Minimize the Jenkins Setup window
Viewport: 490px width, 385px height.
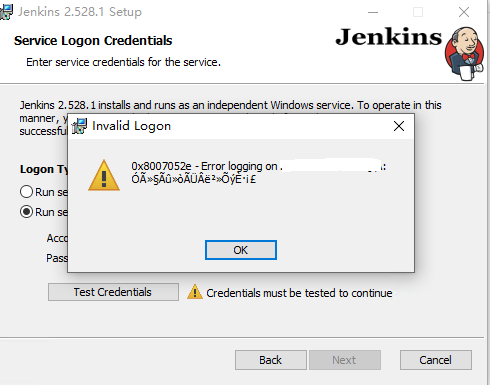[x=373, y=12]
